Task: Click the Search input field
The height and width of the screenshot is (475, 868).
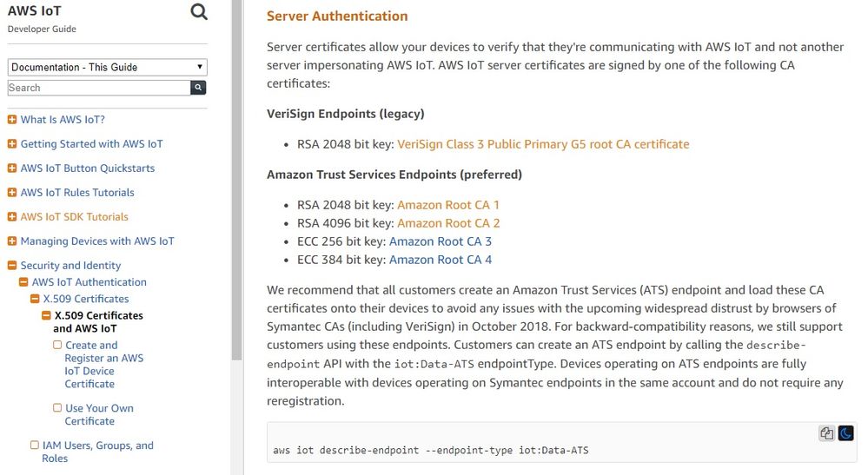Action: tap(98, 88)
